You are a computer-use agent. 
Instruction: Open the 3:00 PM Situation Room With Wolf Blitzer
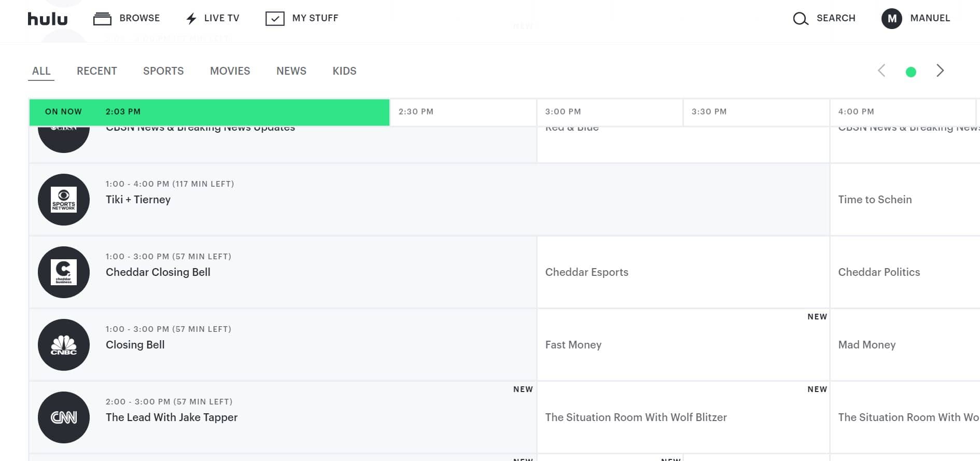pyautogui.click(x=683, y=417)
